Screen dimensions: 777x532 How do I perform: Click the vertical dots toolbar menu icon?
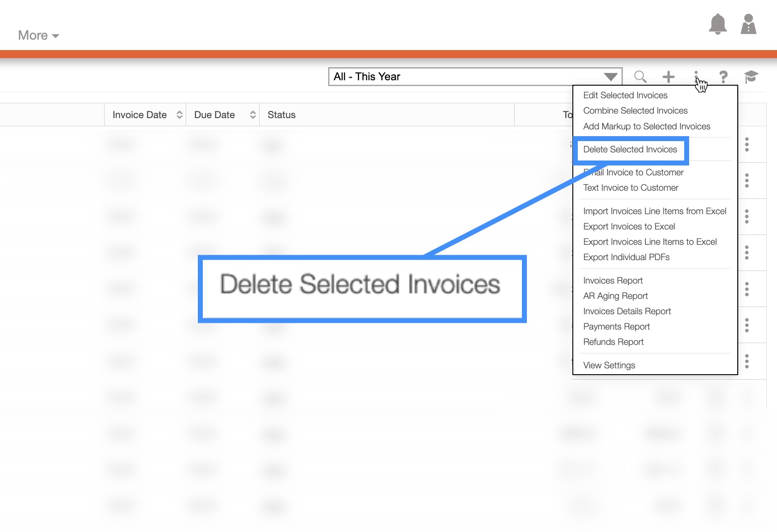(696, 76)
